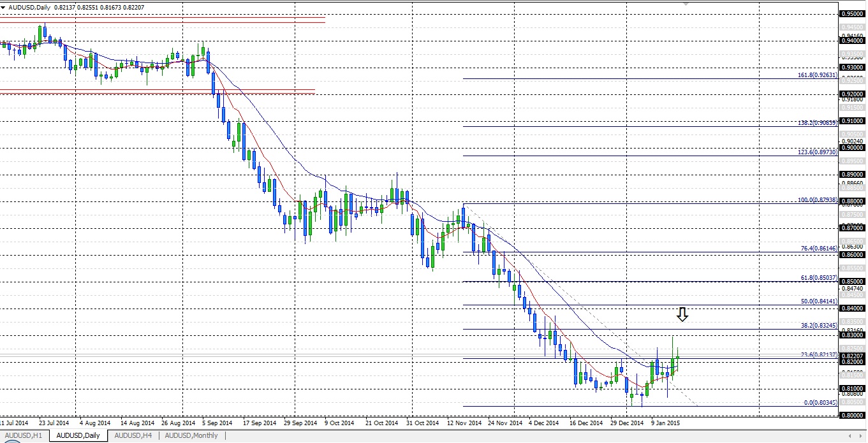Click the 9 Jan 2015 date label
The width and height of the screenshot is (868, 443).
666,423
